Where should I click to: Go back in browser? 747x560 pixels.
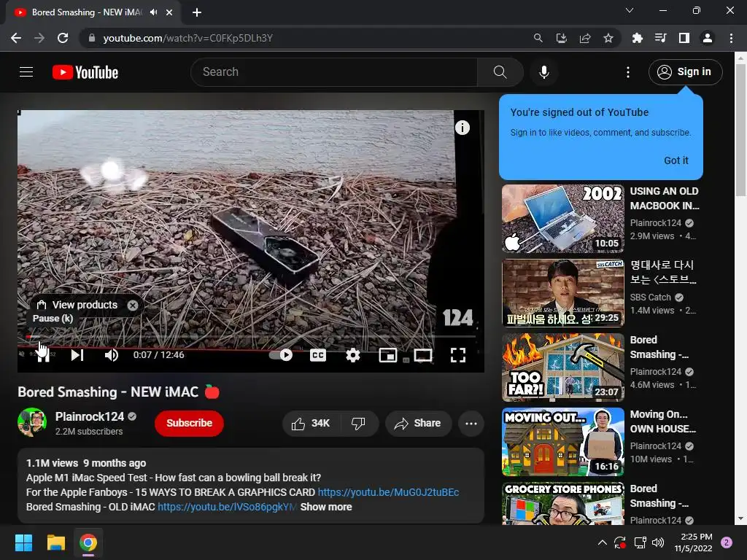click(16, 38)
